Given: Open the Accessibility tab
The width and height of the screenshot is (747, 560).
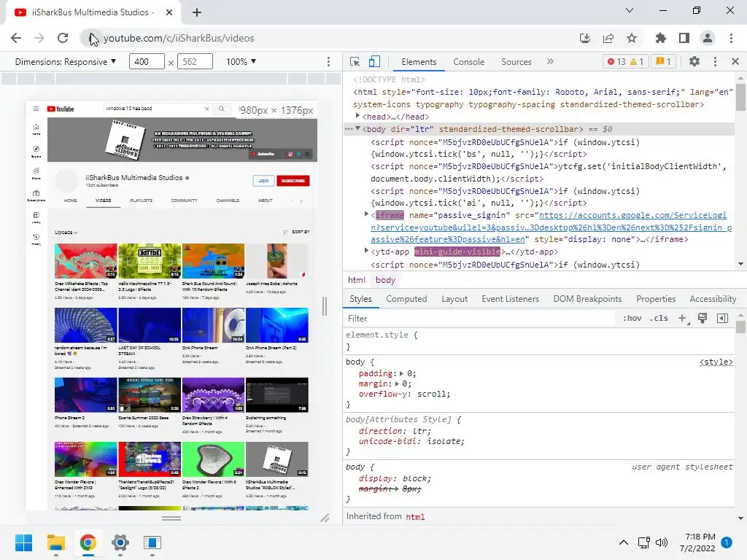Looking at the screenshot, I should [x=712, y=299].
